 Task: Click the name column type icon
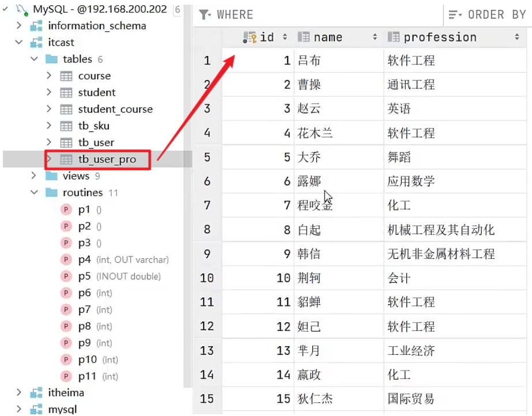click(x=303, y=37)
